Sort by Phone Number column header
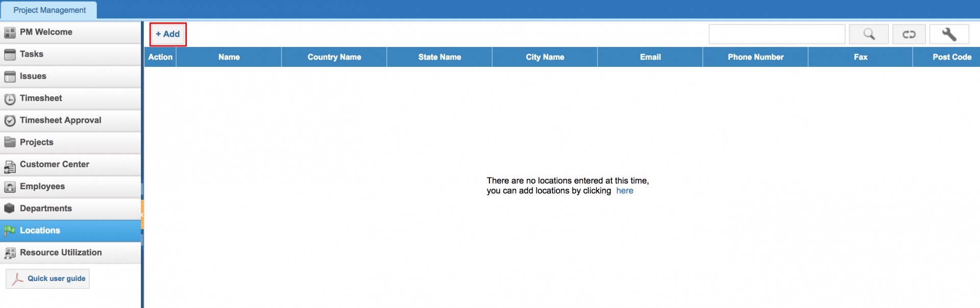The width and height of the screenshot is (980, 308). pyautogui.click(x=755, y=57)
